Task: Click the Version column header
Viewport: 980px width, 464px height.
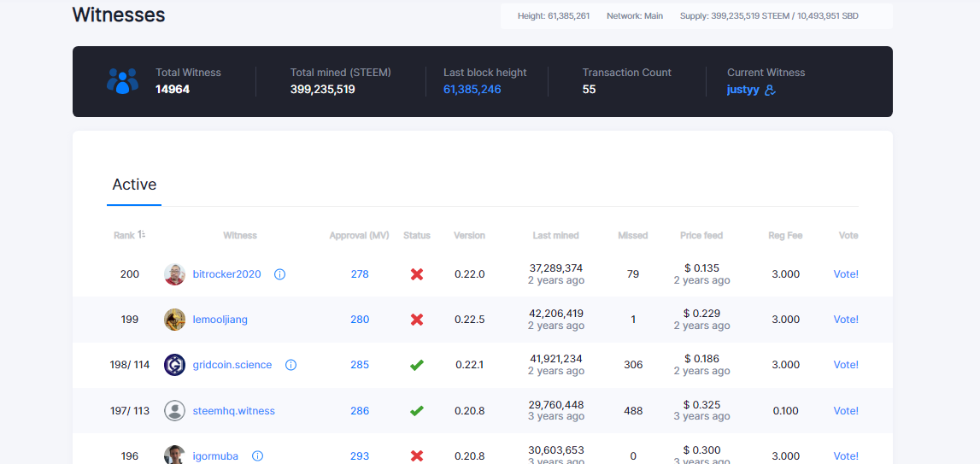Action: click(469, 236)
